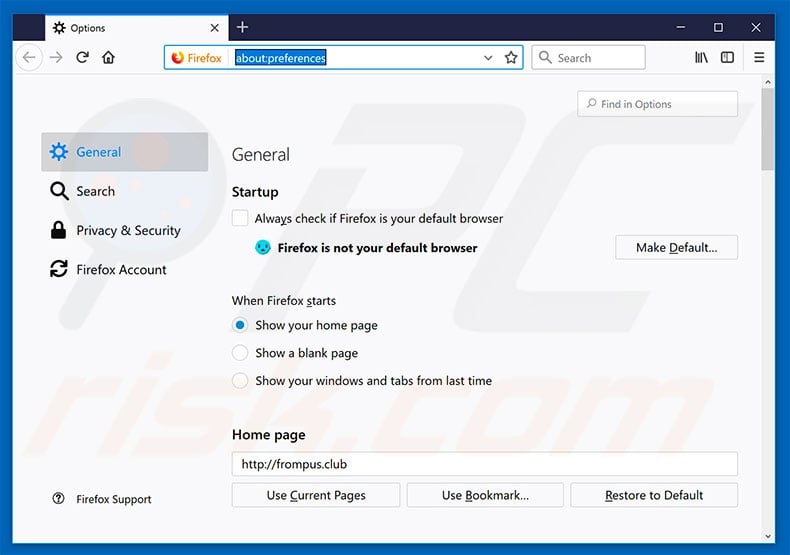Click Use Bookmark button
The height and width of the screenshot is (555, 790).
(485, 495)
